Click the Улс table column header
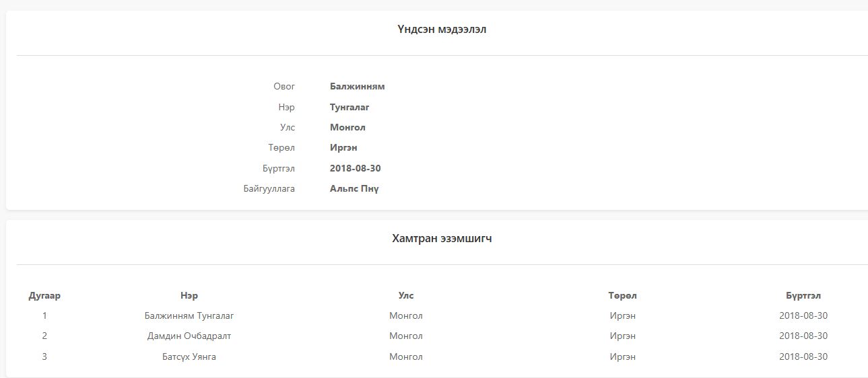 click(406, 295)
